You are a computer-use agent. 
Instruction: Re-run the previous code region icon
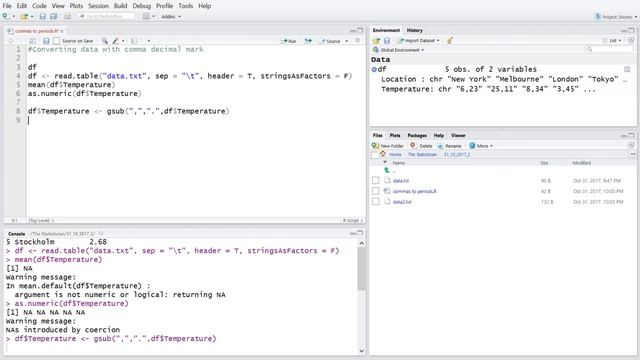tap(308, 41)
